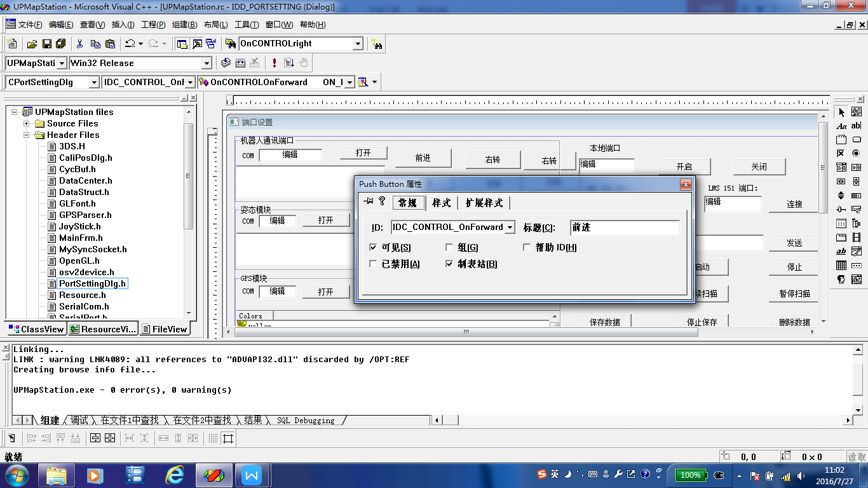
Task: Open the WPS Writer taskbar icon
Action: 252,475
